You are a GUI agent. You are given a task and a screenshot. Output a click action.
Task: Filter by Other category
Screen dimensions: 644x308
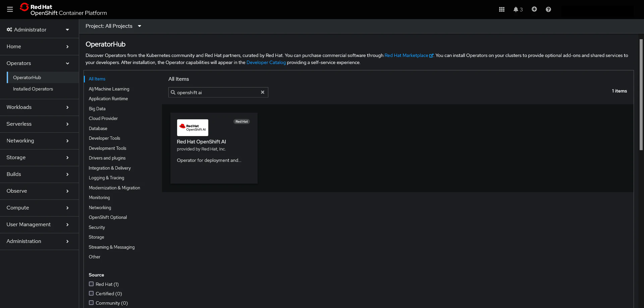pos(95,257)
